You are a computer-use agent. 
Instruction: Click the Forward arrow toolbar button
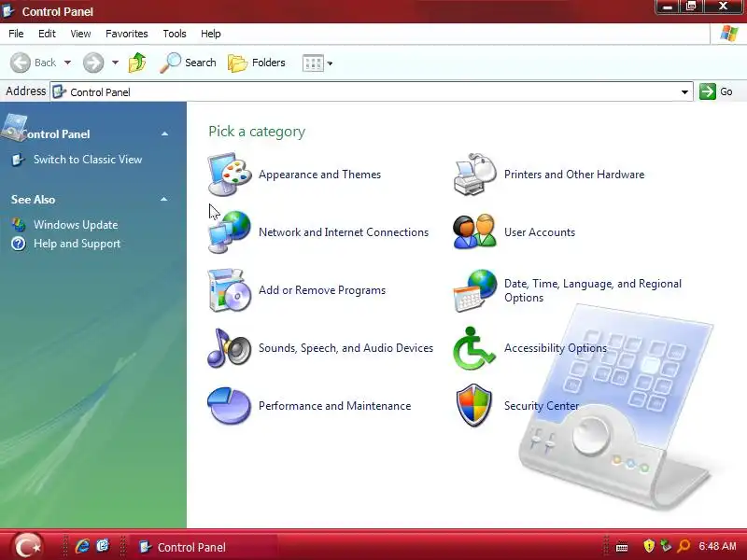click(92, 63)
